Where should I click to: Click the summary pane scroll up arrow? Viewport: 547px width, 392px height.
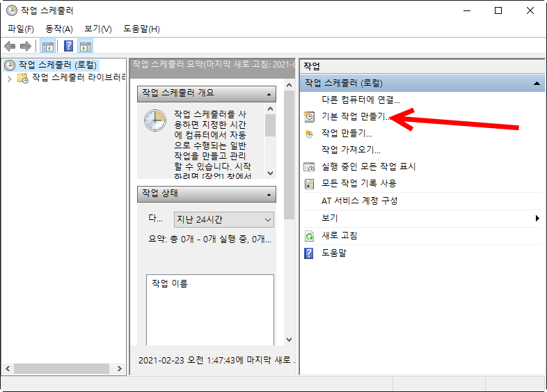[290, 85]
